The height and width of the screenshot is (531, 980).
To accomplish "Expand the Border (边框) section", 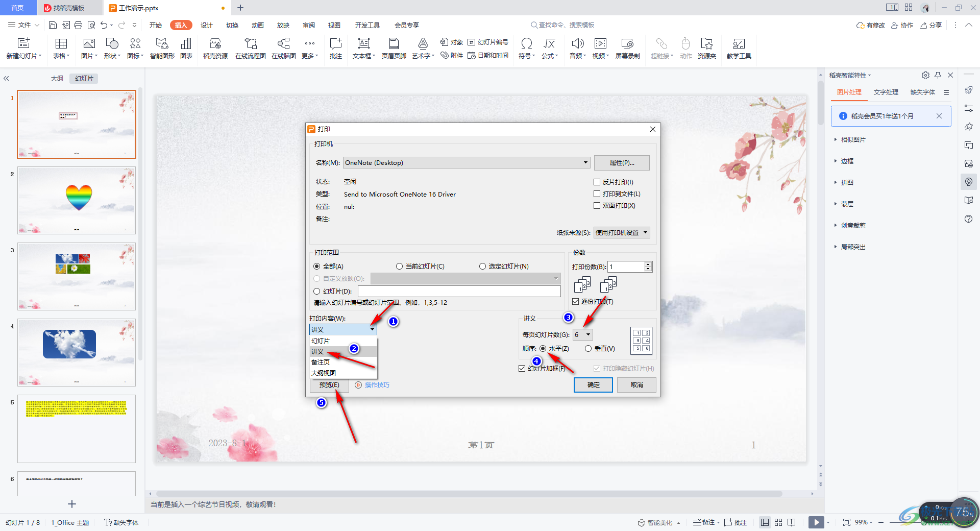I will [x=847, y=161].
